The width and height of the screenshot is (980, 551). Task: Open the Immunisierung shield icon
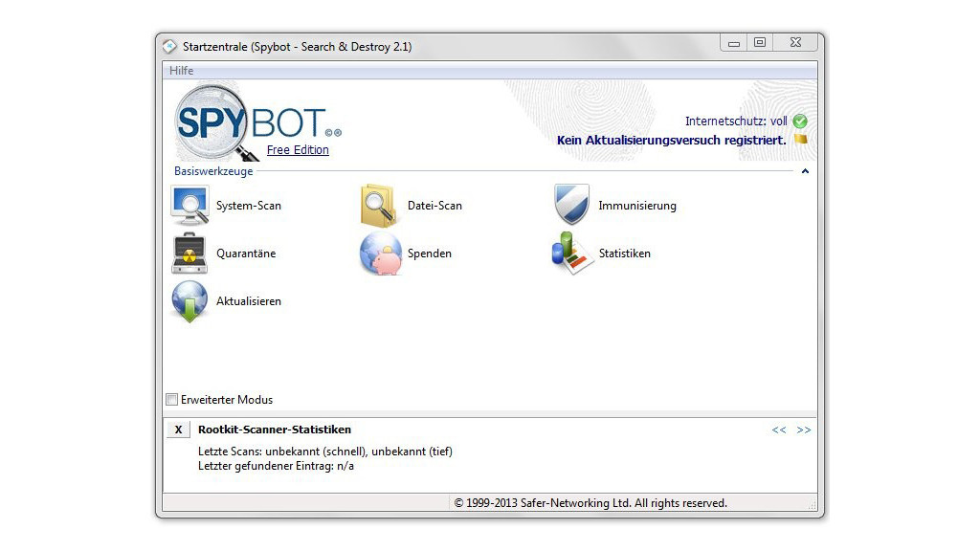click(x=571, y=205)
